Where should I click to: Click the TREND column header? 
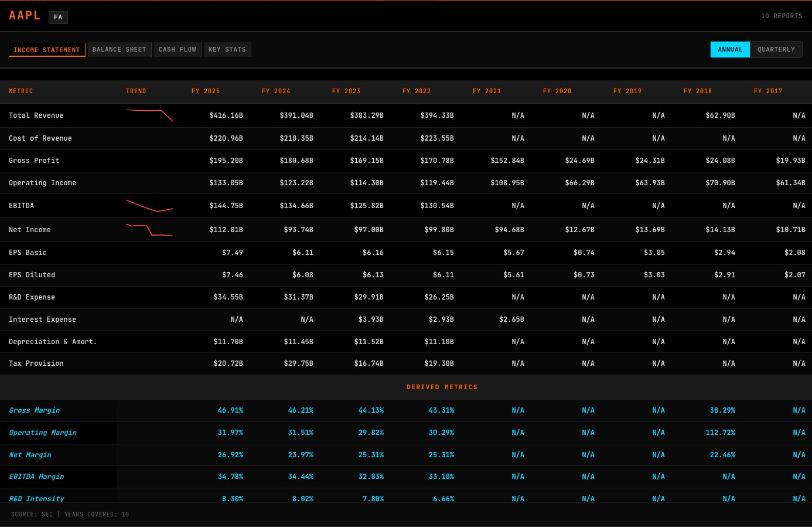point(136,91)
